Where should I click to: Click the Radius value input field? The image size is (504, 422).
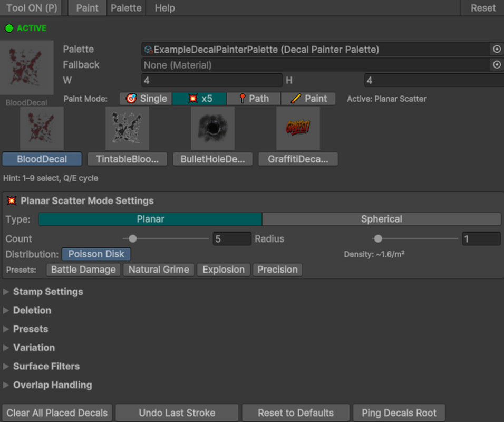click(x=481, y=239)
